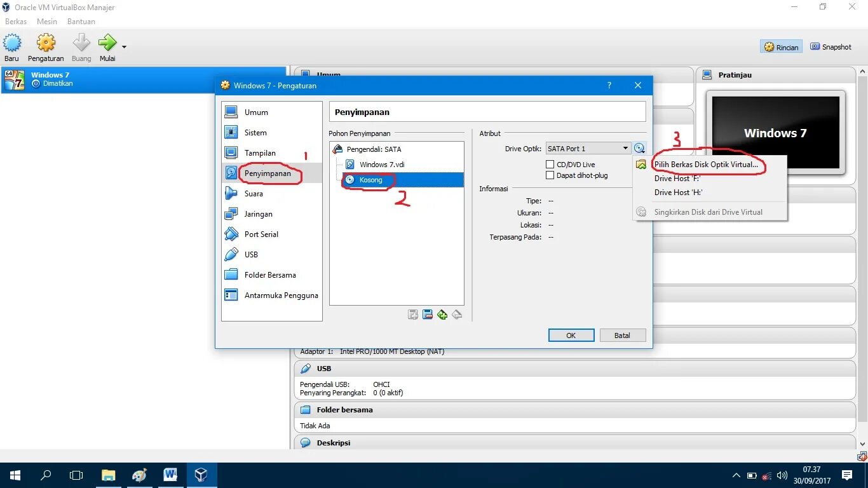Click the Baru (new machine) toolbar icon
The height and width of the screenshot is (488, 868).
pyautogui.click(x=12, y=48)
